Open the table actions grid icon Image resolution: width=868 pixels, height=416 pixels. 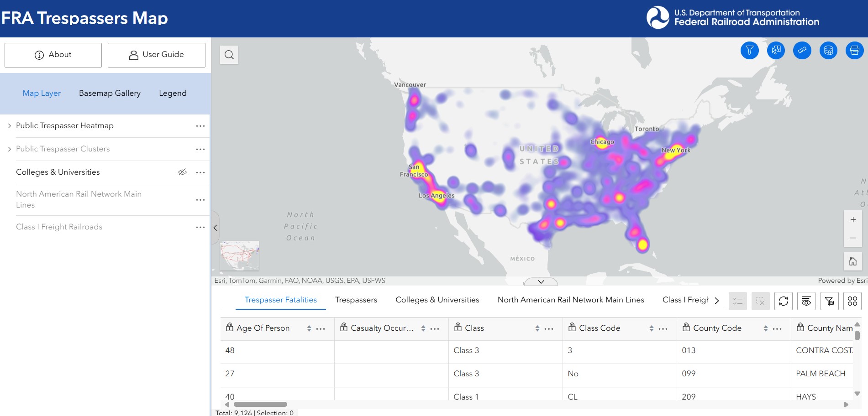coord(852,301)
